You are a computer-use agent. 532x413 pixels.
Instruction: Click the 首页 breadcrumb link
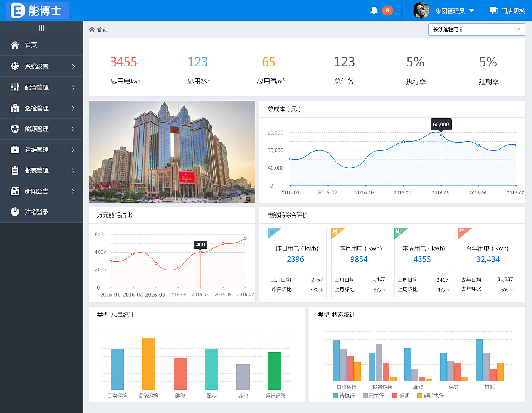click(x=102, y=29)
